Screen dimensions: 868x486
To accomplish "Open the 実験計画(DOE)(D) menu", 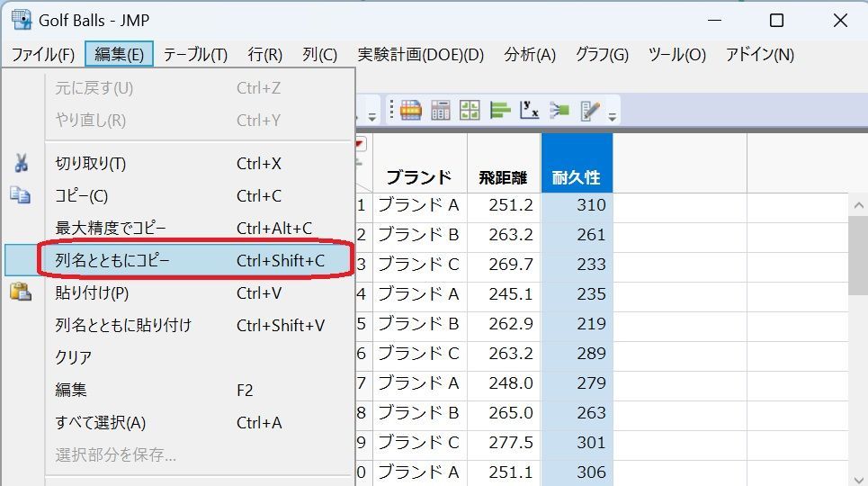I will pos(421,54).
